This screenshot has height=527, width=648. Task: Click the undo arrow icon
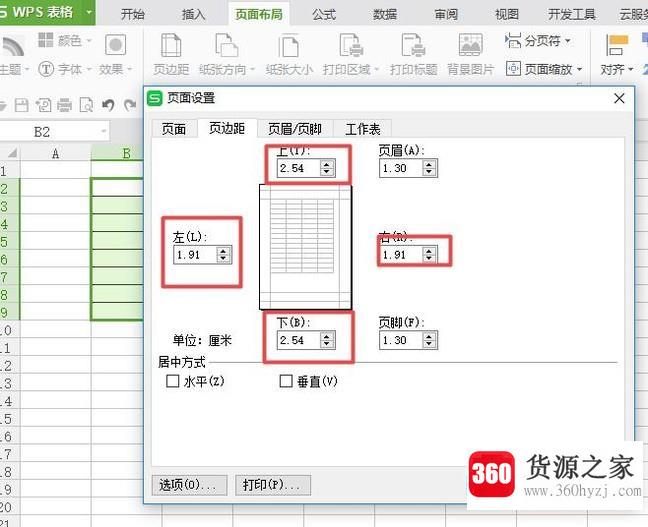(108, 105)
